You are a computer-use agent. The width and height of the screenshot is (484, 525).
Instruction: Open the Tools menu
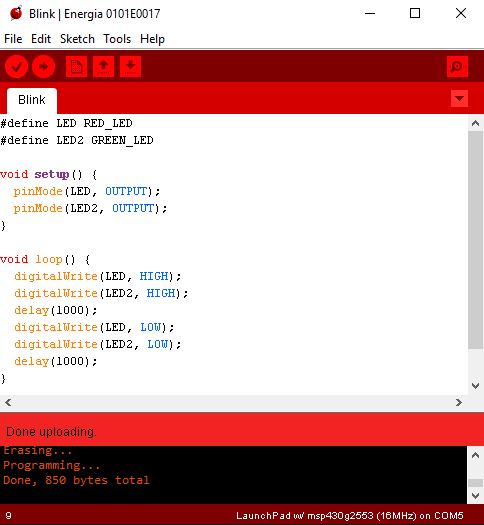coord(117,39)
